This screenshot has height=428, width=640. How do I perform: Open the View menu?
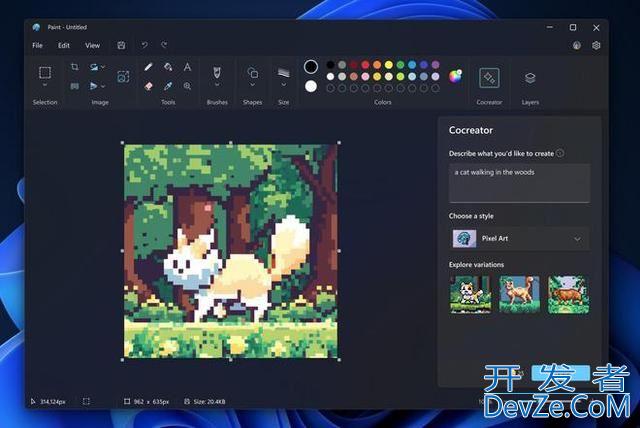click(x=92, y=45)
